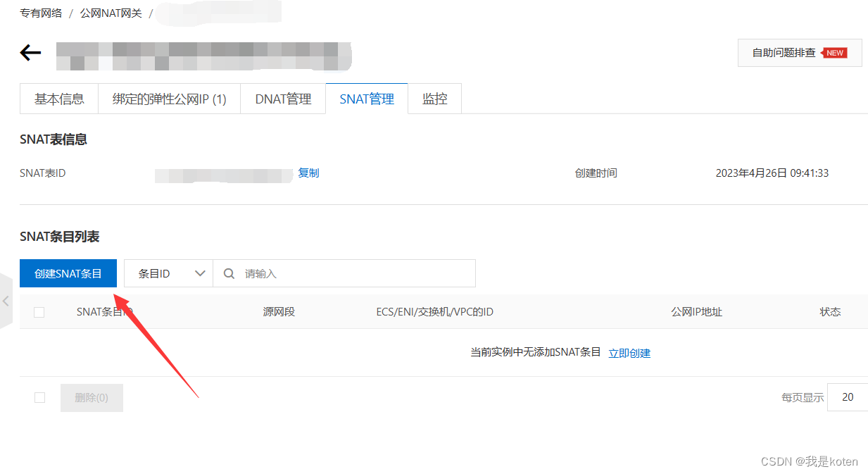Navigate to 专有网络 via the breadcrumb
The image size is (868, 474).
coord(39,13)
